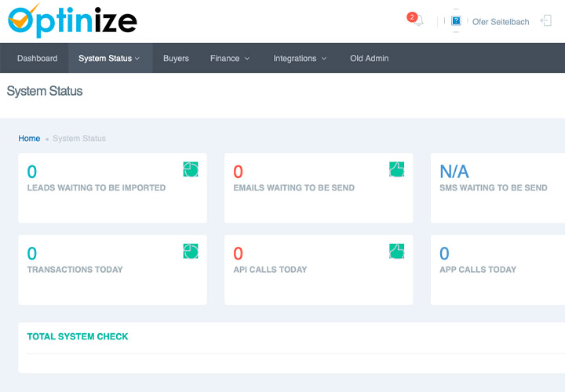Viewport: 565px width, 392px height.
Task: Click the SMS Waiting To Be Send label
Action: (494, 188)
